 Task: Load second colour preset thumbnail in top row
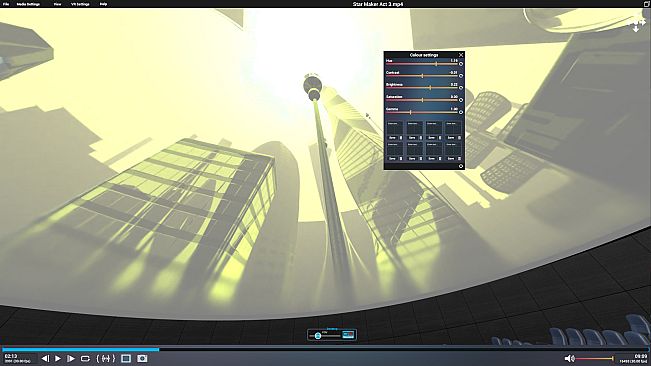tap(415, 128)
